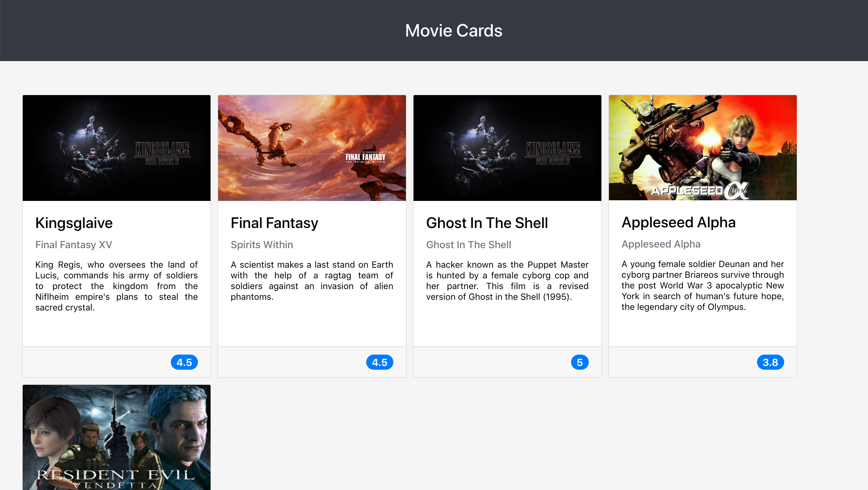Click the Puppet Master description paragraph
868x490 pixels.
(507, 281)
